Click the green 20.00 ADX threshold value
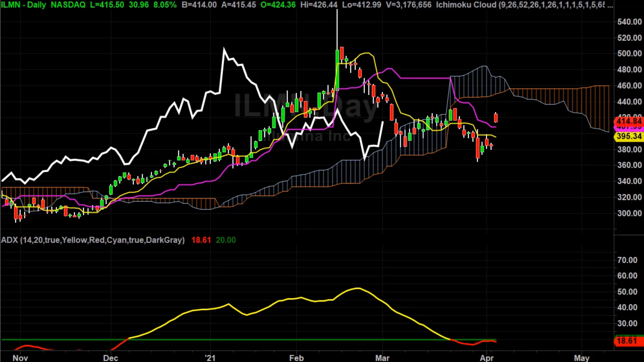Image resolution: width=644 pixels, height=362 pixels. 226,240
